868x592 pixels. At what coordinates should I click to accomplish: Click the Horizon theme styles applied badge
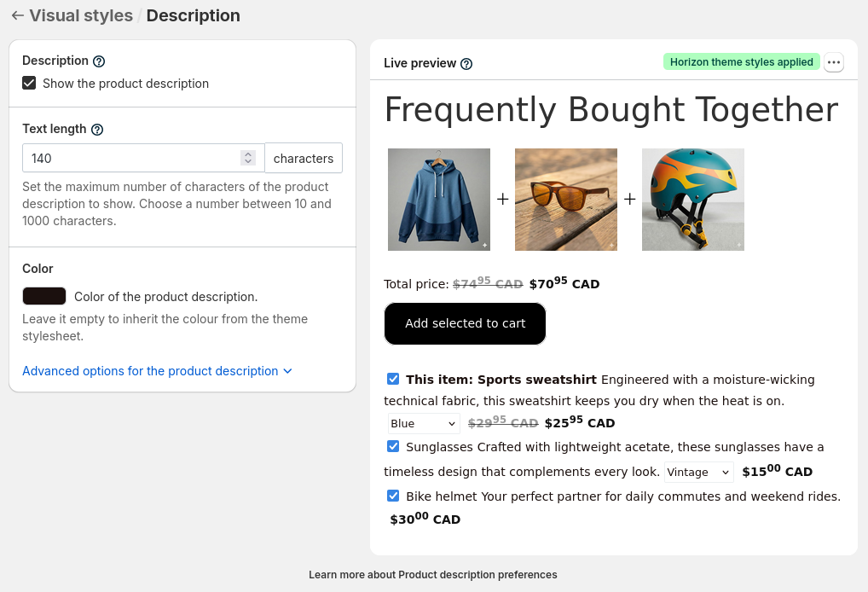click(x=741, y=62)
